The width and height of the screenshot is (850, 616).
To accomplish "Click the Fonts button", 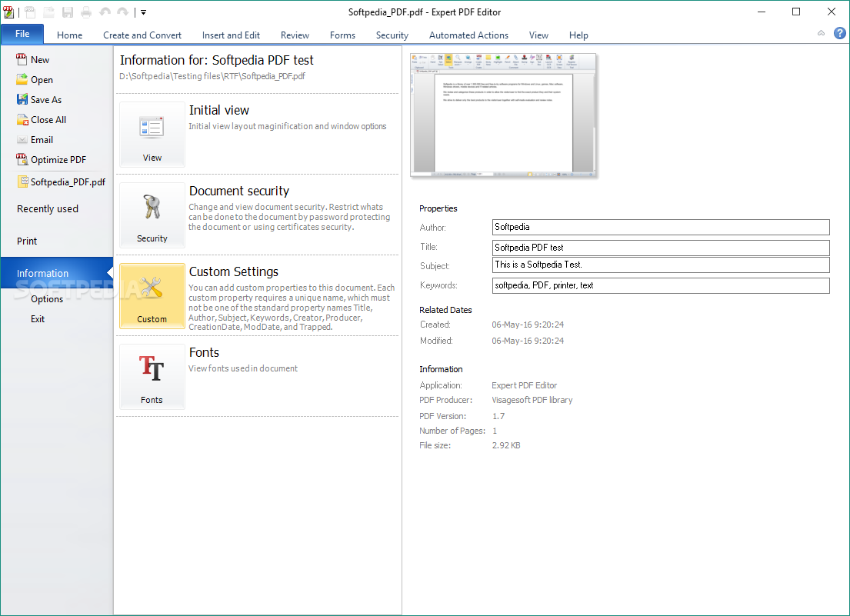I will [x=152, y=377].
